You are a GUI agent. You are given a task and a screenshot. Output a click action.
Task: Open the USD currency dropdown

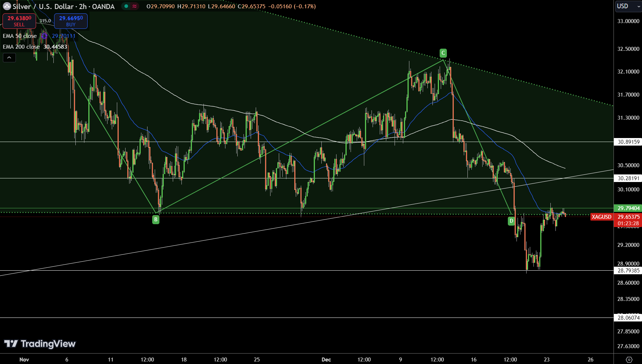tap(628, 6)
